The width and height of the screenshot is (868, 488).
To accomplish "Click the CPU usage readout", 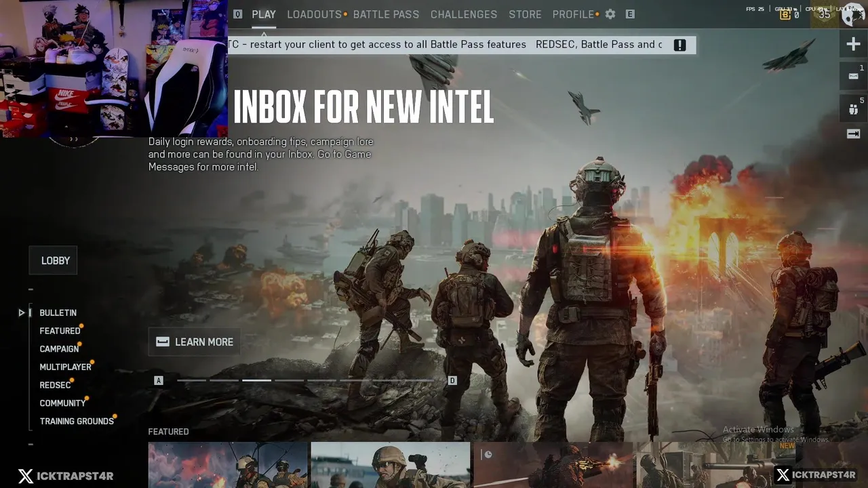I will click(816, 9).
